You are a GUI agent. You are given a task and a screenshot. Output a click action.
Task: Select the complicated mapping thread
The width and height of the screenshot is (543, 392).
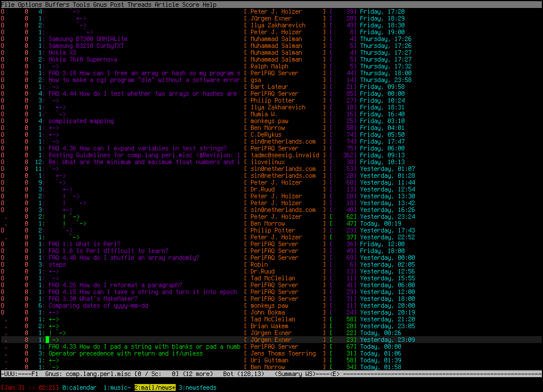tap(81, 121)
